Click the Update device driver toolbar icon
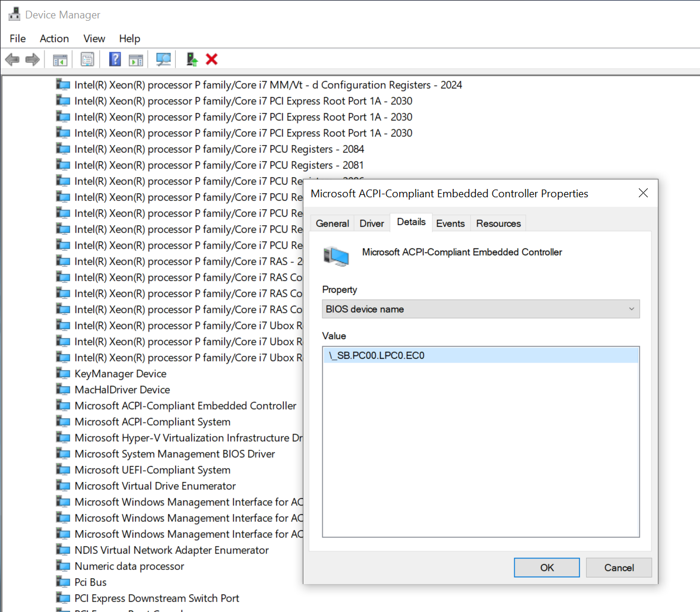700x612 pixels. (192, 59)
